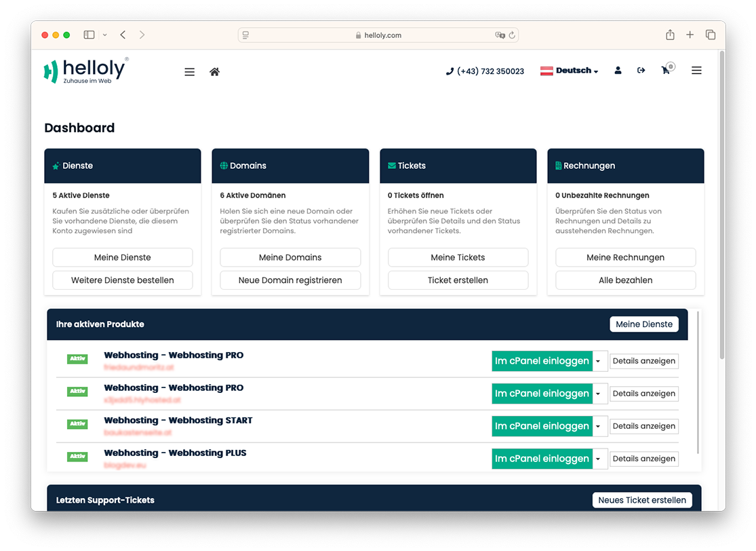Open the shopping cart icon

(667, 69)
